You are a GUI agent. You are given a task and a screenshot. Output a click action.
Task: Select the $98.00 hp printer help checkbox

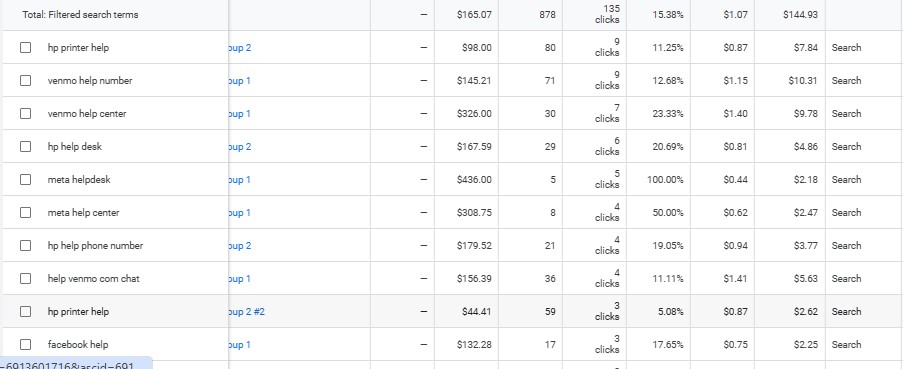(x=25, y=48)
